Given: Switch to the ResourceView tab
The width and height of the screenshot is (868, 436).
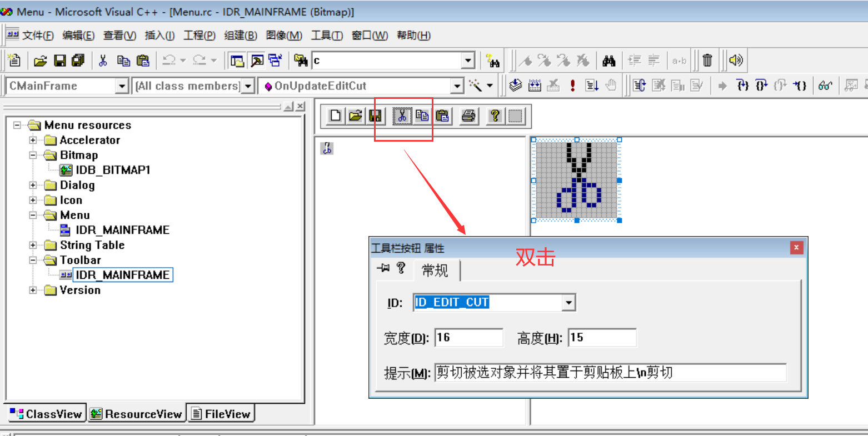Looking at the screenshot, I should 136,414.
